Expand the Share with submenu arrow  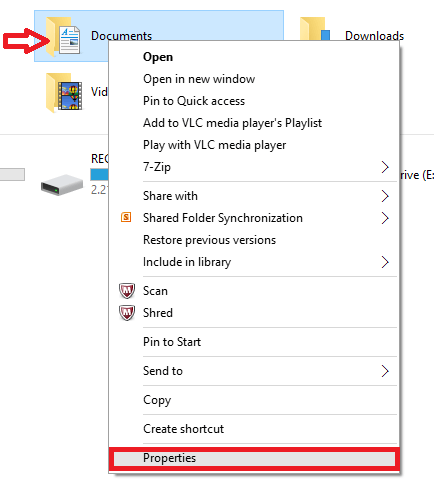[385, 196]
